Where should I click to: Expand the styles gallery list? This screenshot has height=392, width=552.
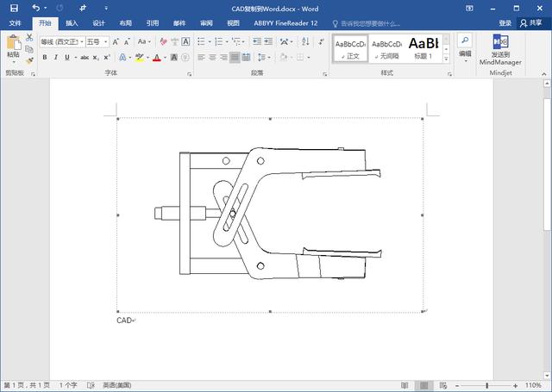click(x=446, y=58)
